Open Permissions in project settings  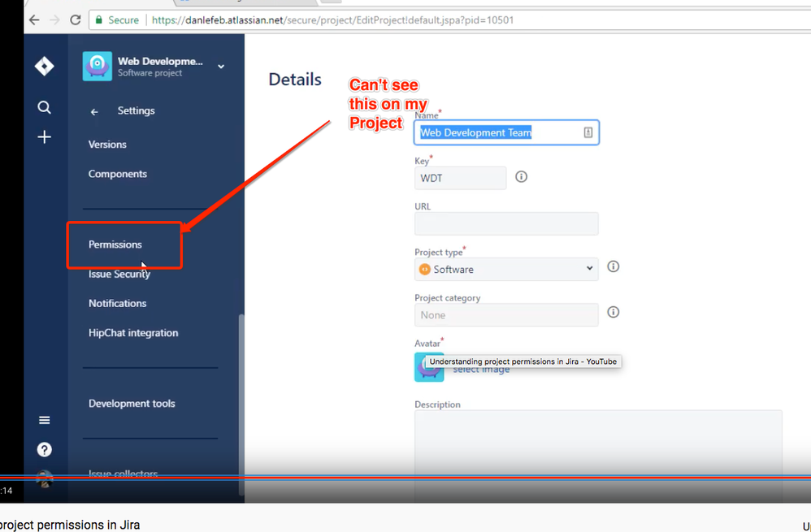coord(115,244)
